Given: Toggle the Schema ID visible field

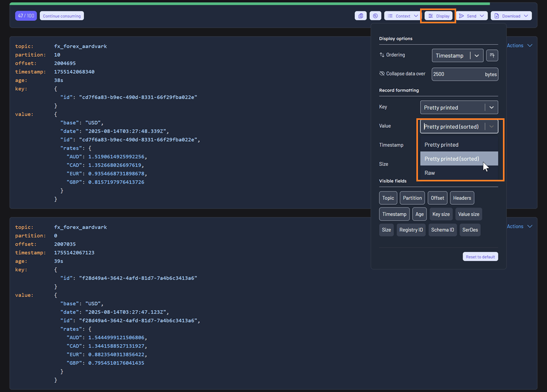Looking at the screenshot, I should pos(442,230).
